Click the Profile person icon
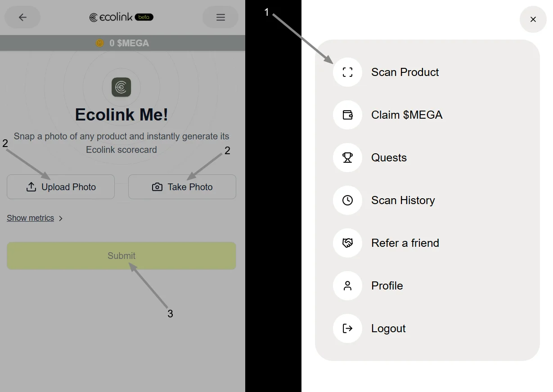The width and height of the screenshot is (553, 392). (x=347, y=285)
